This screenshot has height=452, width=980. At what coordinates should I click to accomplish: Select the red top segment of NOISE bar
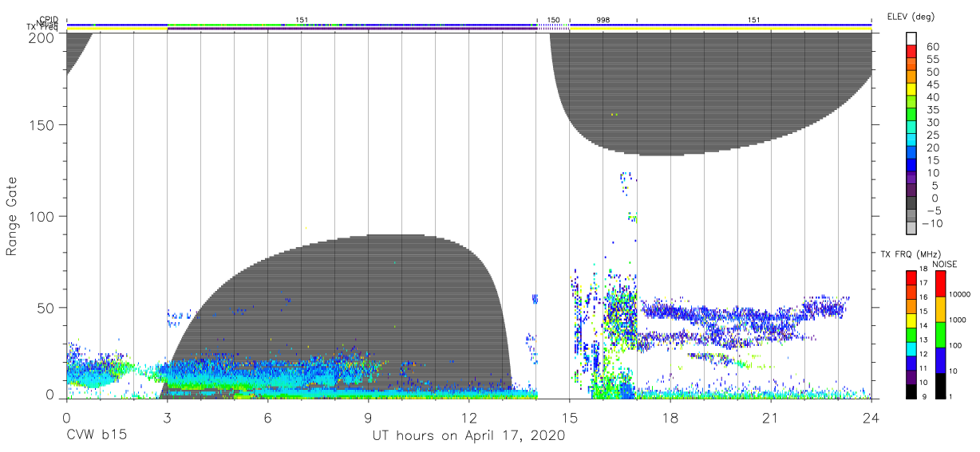point(940,284)
